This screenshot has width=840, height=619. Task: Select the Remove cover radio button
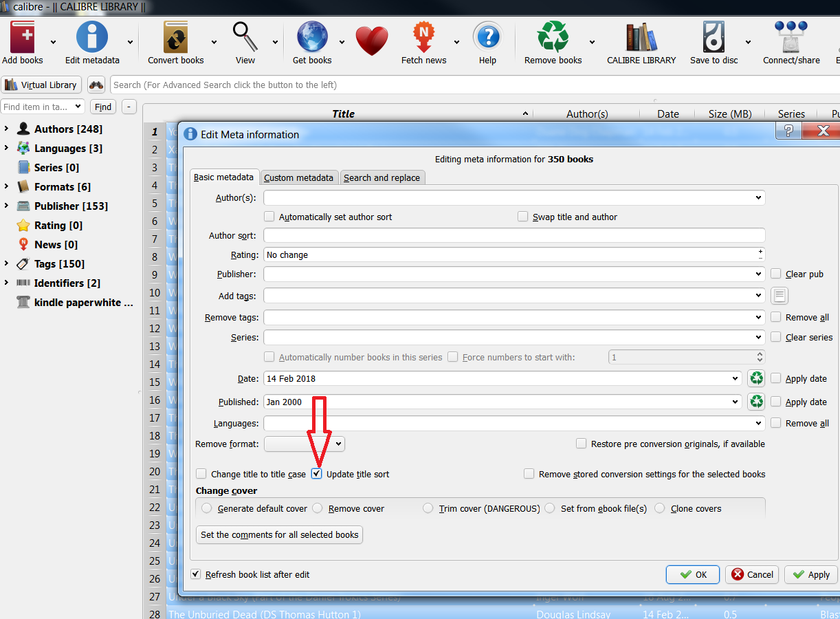(x=318, y=508)
